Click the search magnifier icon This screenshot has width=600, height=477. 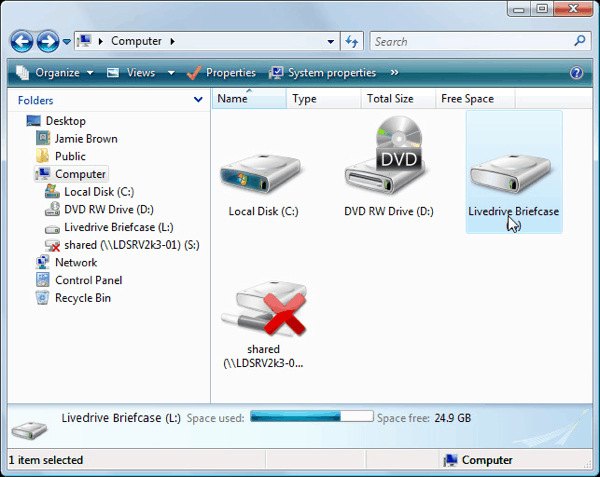[580, 41]
